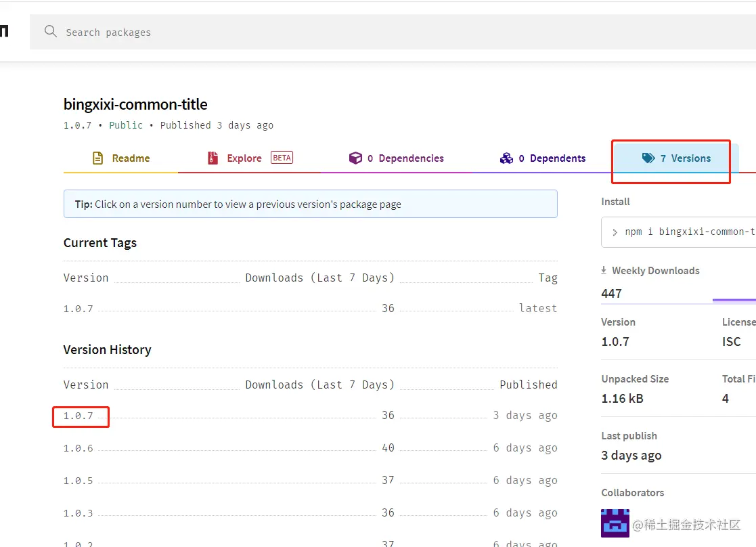
Task: Click the Current Tags heading
Action: pyautogui.click(x=100, y=242)
